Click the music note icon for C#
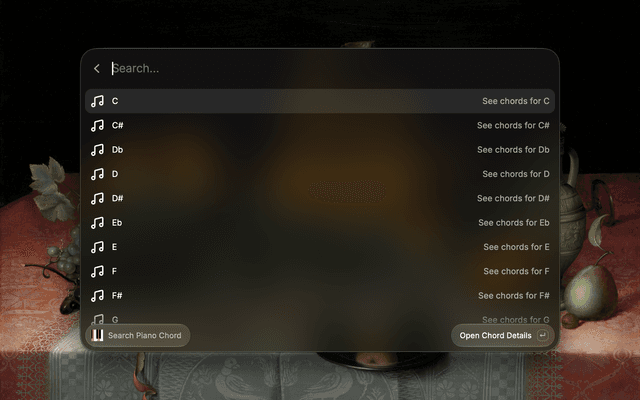 pyautogui.click(x=97, y=125)
